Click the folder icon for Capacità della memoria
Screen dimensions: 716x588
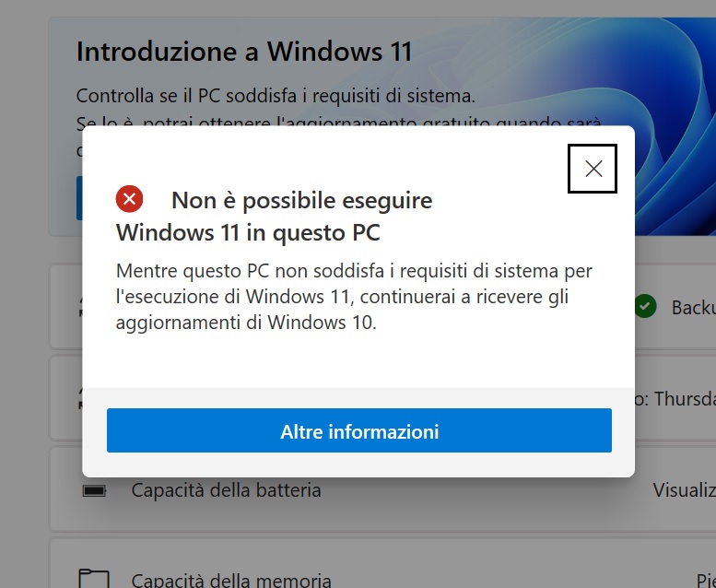pos(94,579)
